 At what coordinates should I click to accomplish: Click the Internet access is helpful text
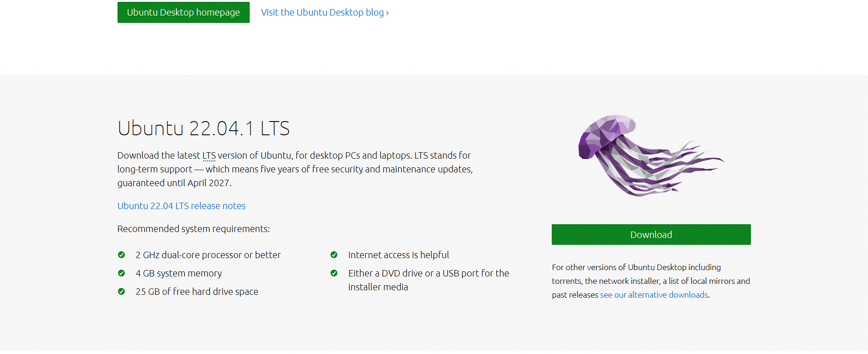pyautogui.click(x=398, y=255)
